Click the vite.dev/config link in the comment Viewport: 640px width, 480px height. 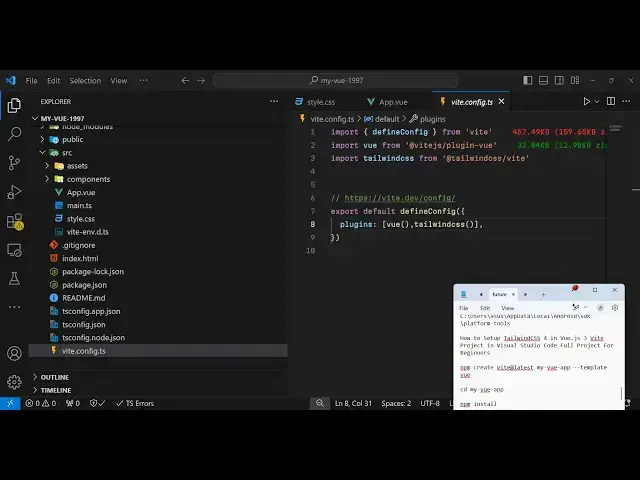(x=400, y=198)
